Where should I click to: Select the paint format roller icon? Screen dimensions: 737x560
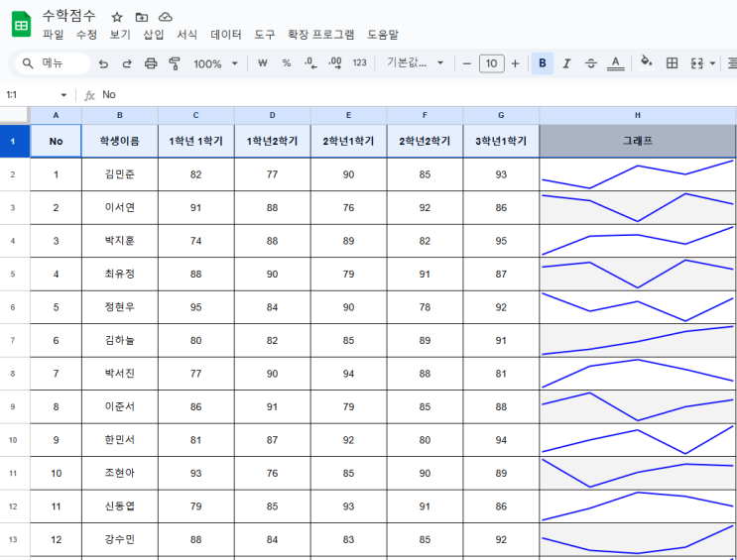[175, 63]
